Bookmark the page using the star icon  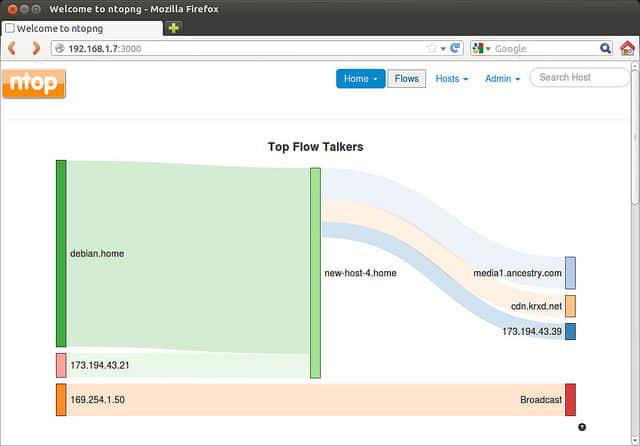(432, 48)
